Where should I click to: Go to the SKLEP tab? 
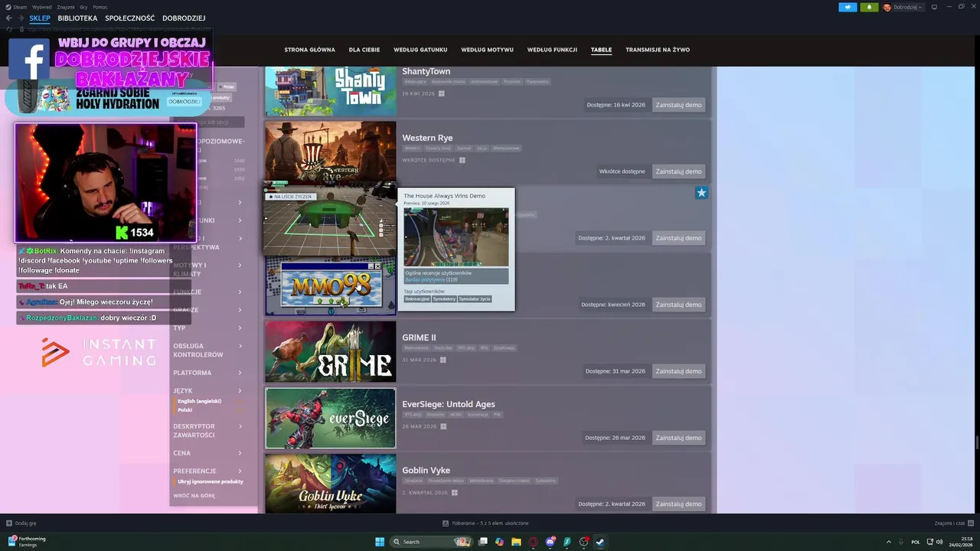click(40, 18)
